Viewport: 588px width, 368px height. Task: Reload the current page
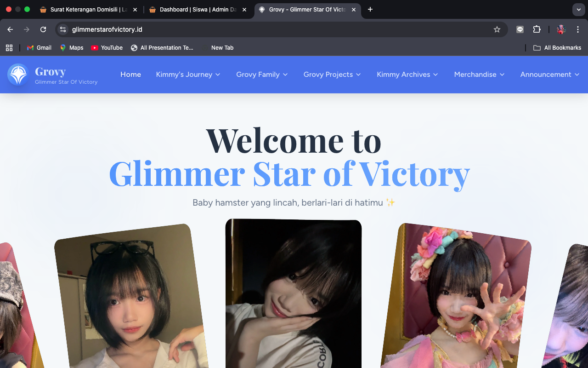tap(43, 29)
